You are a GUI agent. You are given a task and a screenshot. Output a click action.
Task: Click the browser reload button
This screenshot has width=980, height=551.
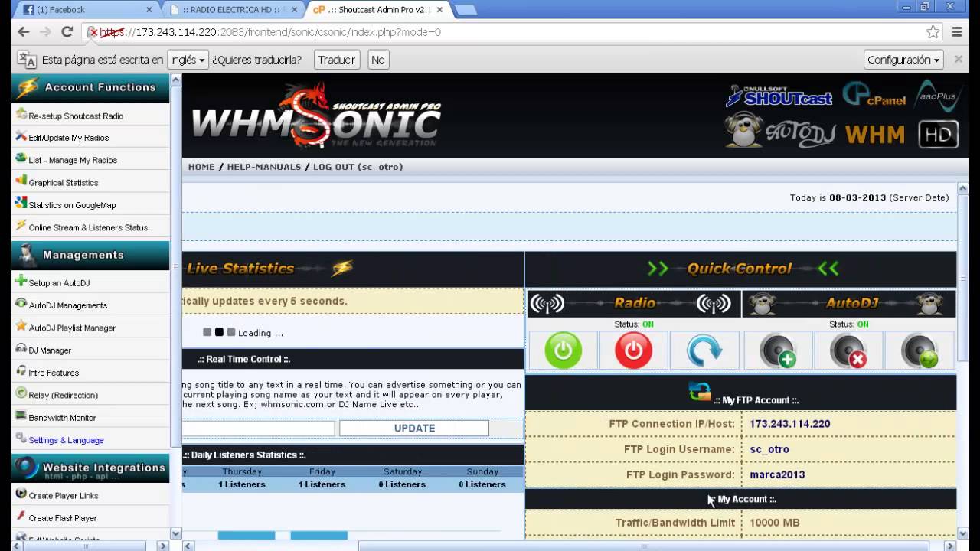[x=67, y=32]
